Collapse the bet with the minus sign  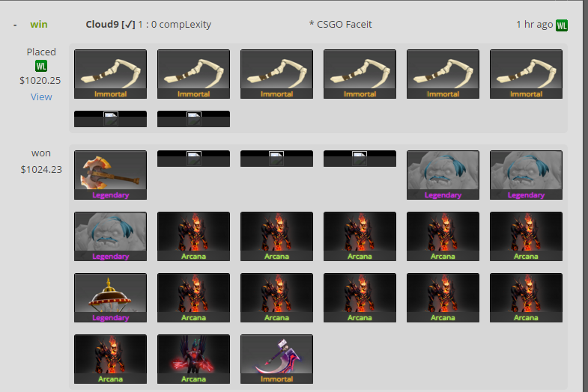click(15, 25)
